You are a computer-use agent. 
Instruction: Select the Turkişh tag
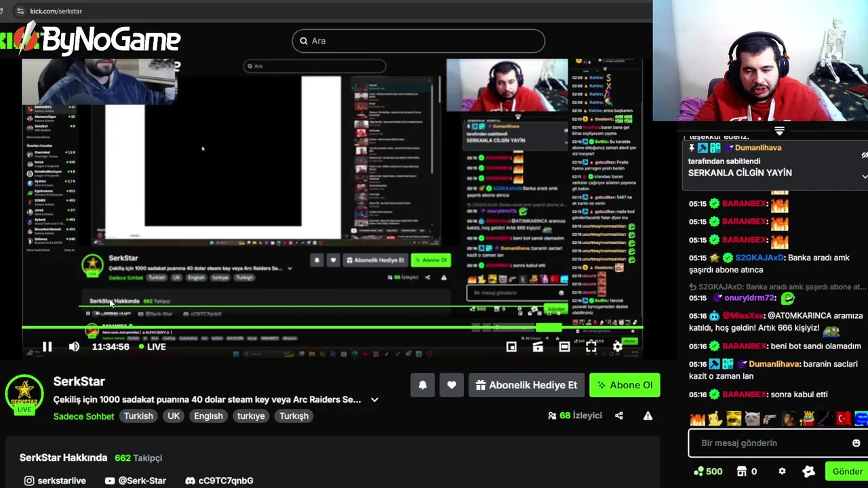click(x=294, y=416)
